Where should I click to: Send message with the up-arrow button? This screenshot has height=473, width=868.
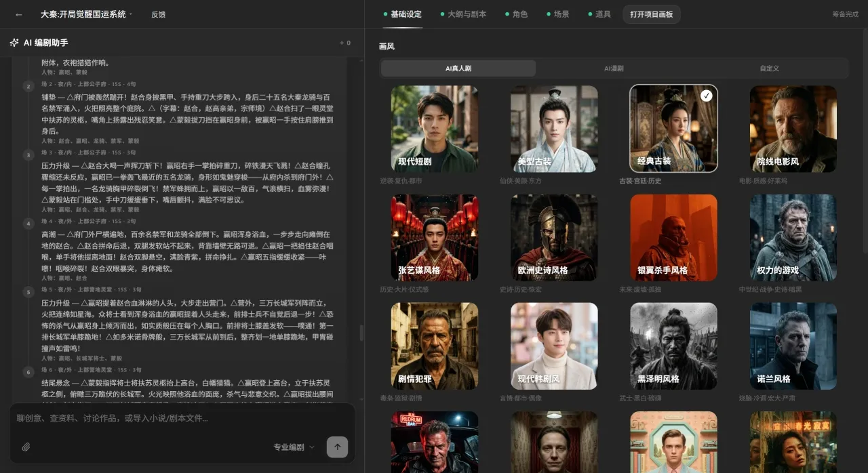(x=337, y=447)
